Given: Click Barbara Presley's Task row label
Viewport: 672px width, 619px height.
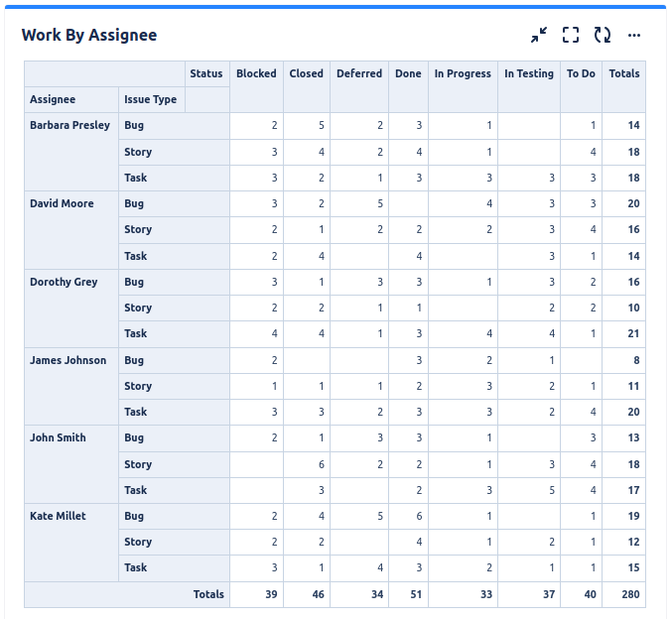Looking at the screenshot, I should click(x=174, y=178).
